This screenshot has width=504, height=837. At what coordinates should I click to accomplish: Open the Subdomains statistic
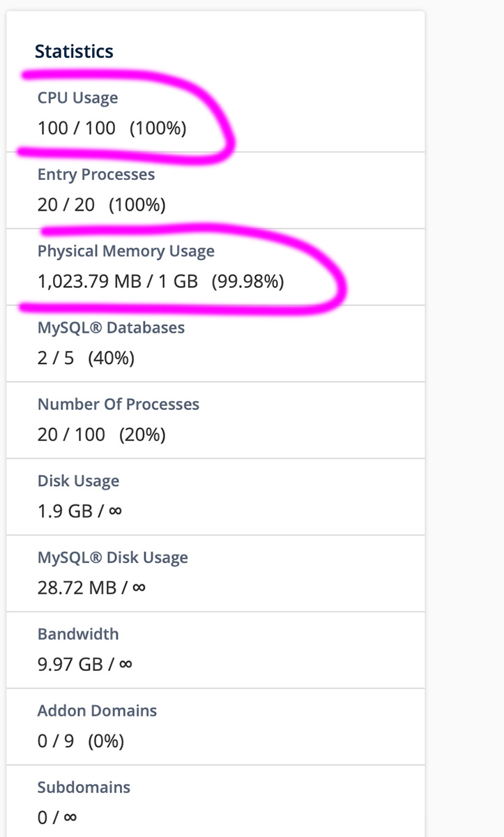(x=84, y=787)
